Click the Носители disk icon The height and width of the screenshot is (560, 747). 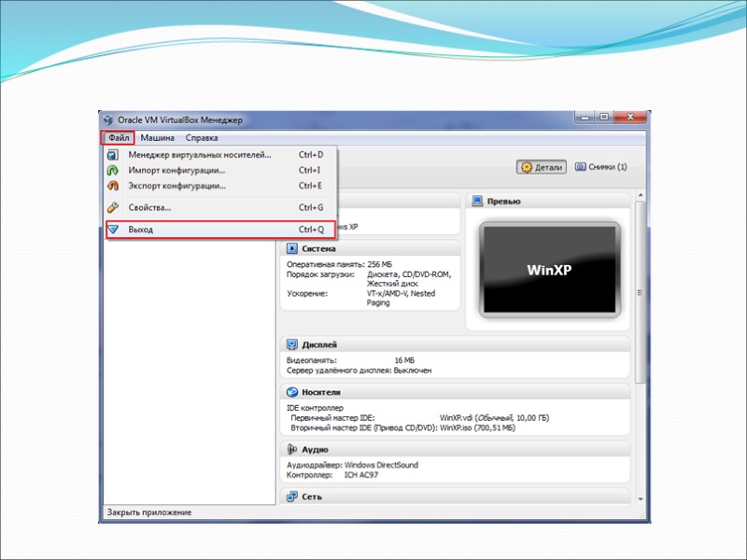tap(292, 392)
